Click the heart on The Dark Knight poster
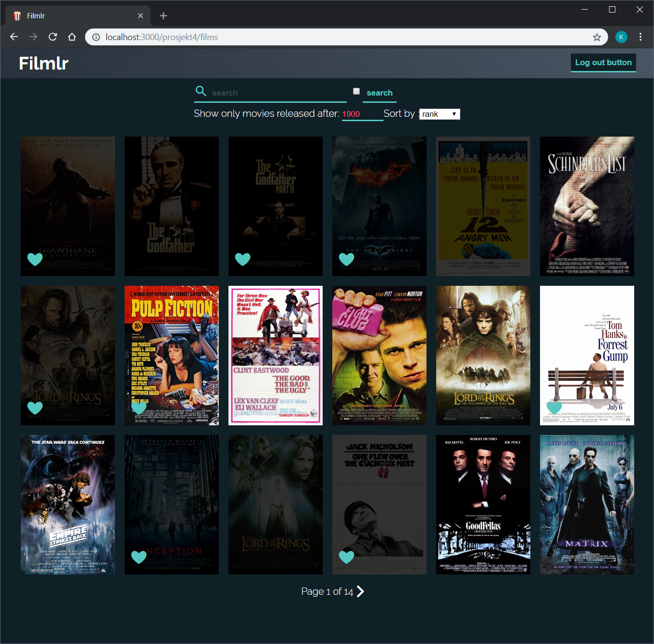 pyautogui.click(x=346, y=259)
